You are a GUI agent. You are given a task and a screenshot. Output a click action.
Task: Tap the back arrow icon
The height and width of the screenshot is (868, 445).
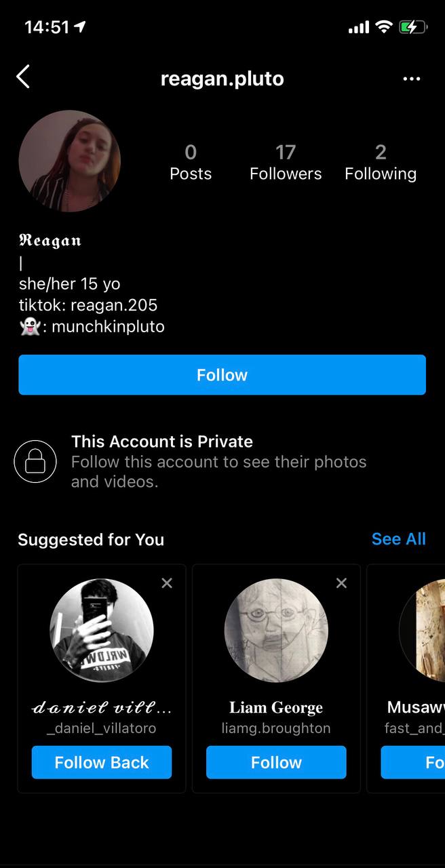(x=23, y=77)
